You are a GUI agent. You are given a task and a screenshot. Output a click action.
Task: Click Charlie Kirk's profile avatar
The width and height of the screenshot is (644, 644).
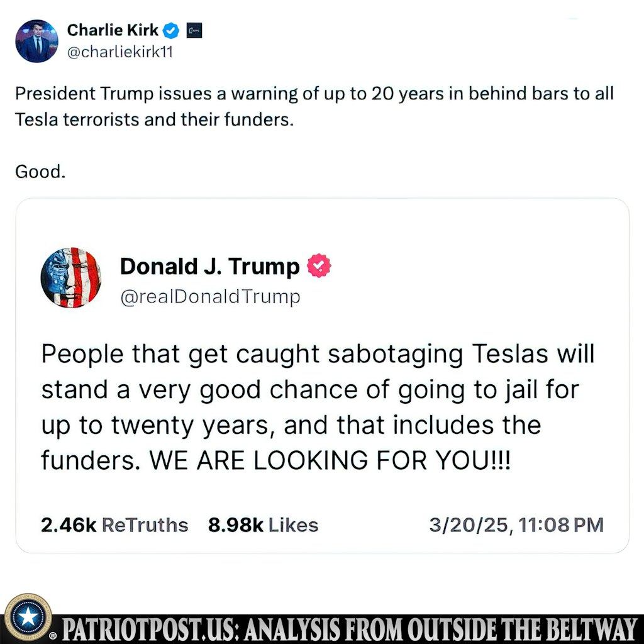point(36,41)
